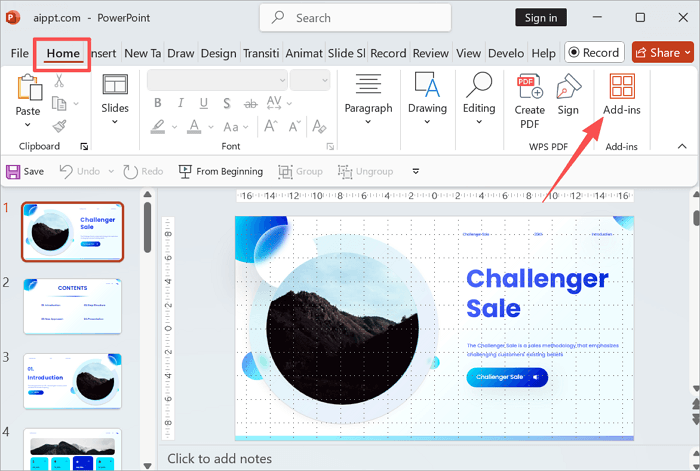The image size is (700, 471).
Task: Click the Sign in button
Action: [x=541, y=18]
